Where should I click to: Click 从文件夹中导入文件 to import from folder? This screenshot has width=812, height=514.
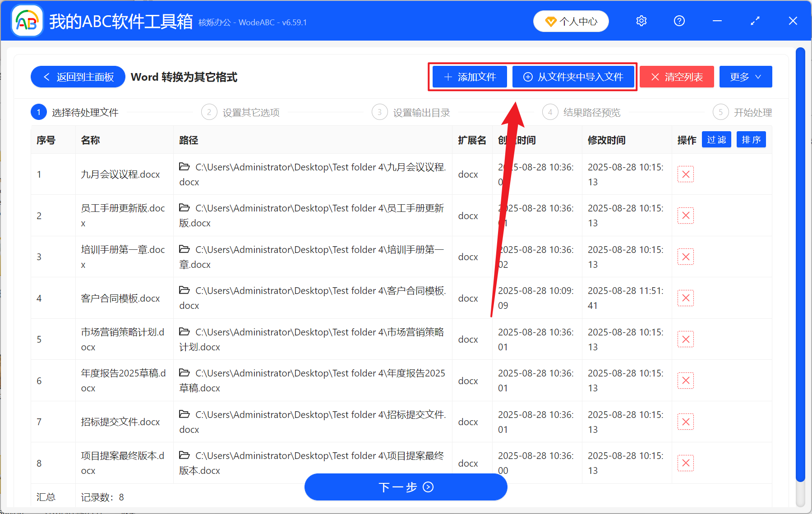click(574, 77)
